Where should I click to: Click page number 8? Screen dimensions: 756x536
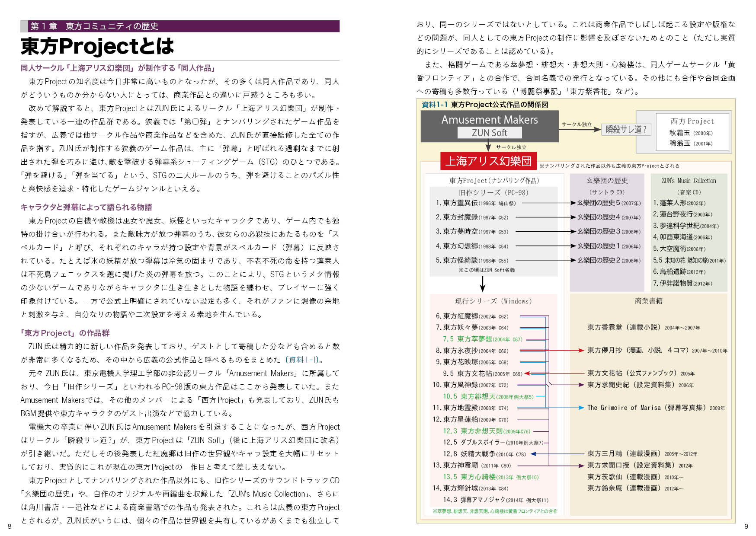[x=10, y=526]
